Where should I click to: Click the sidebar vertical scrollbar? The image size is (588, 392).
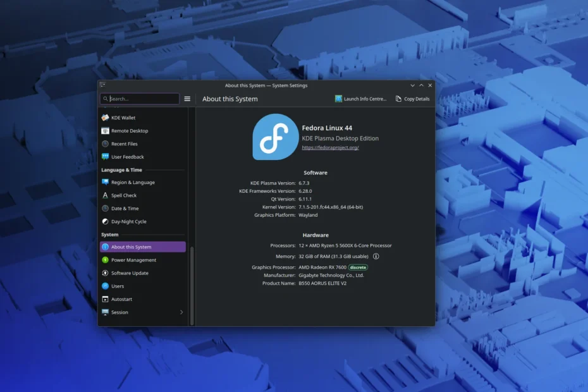(192, 285)
